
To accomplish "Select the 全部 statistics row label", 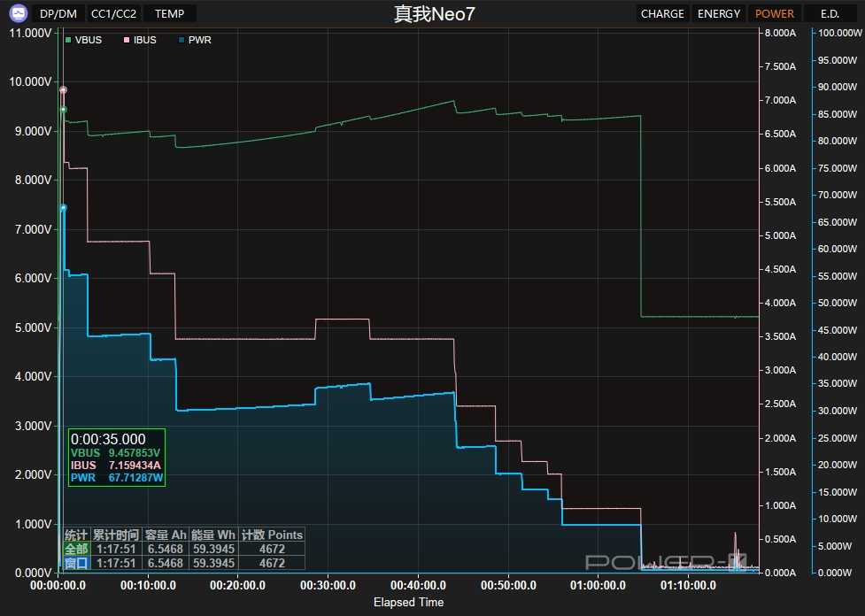I will [77, 549].
